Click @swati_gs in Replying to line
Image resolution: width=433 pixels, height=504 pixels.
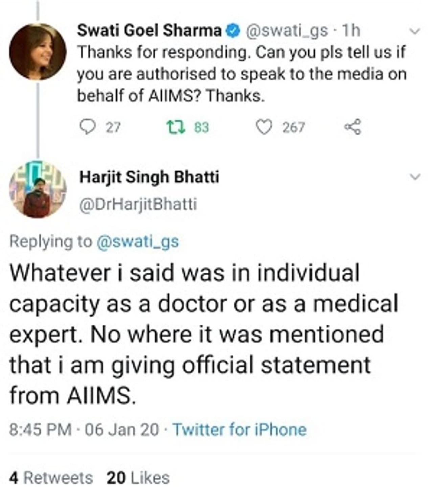[138, 242]
